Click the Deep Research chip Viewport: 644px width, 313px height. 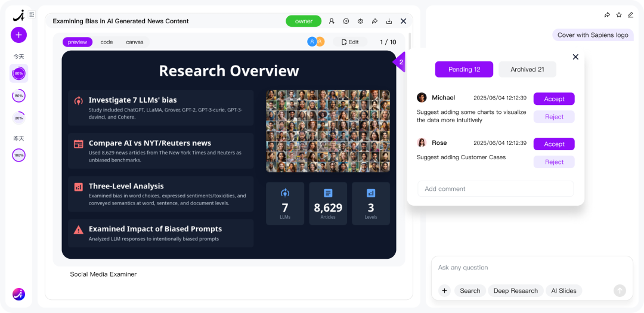point(515,291)
